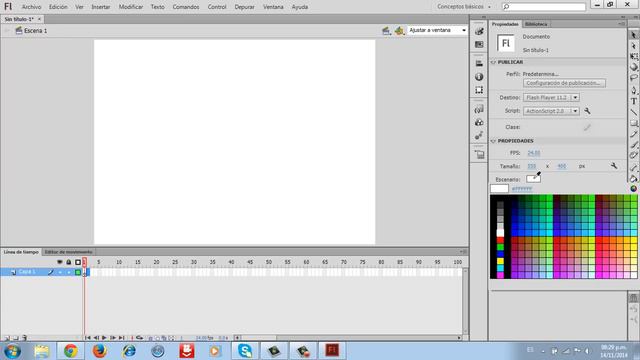
Task: Open the Code Snippets panel icon
Action: pyautogui.click(x=479, y=109)
